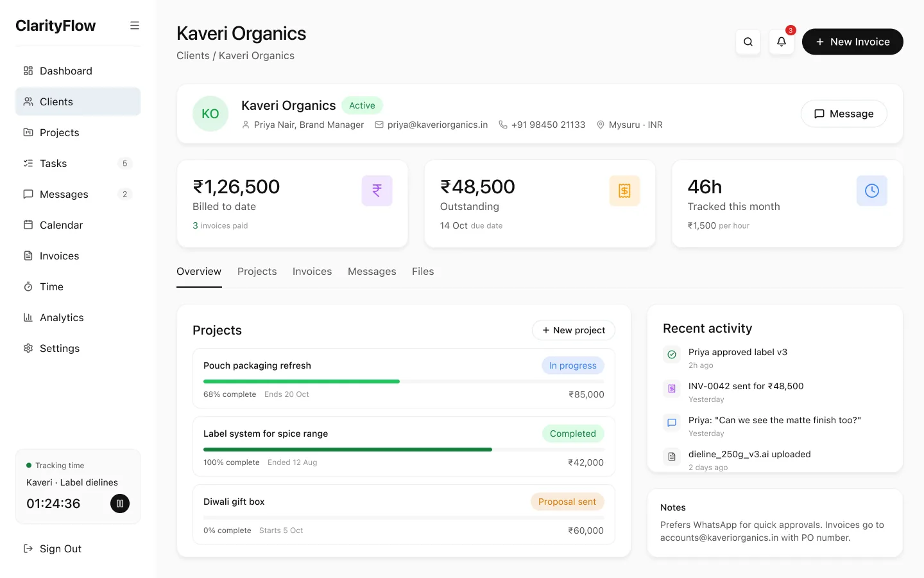Click the Proposal sent status badge
Image resolution: width=924 pixels, height=578 pixels.
point(567,502)
